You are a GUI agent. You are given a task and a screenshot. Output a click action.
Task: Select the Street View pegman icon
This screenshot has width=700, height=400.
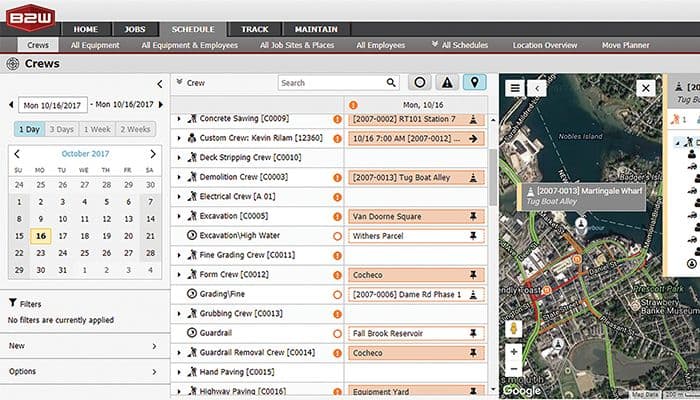click(515, 328)
